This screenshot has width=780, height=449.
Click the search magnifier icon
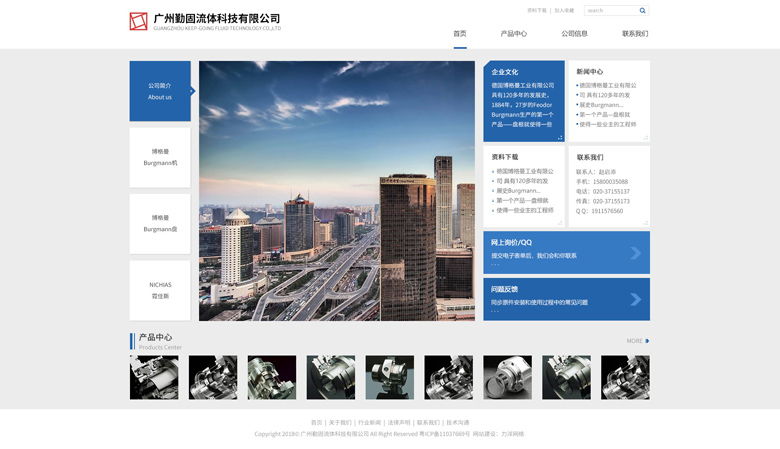[642, 11]
